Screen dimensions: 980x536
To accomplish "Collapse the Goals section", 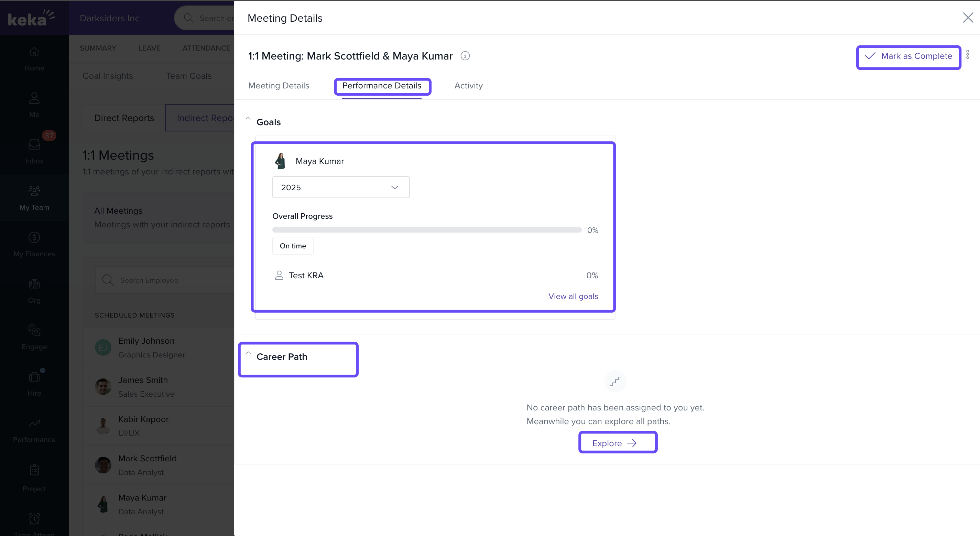I will tap(248, 119).
